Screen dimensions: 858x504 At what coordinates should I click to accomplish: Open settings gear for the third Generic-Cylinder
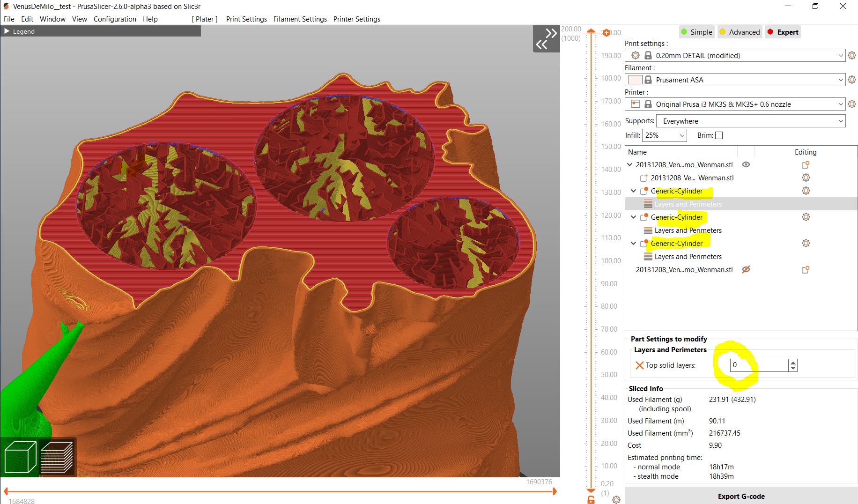tap(806, 243)
